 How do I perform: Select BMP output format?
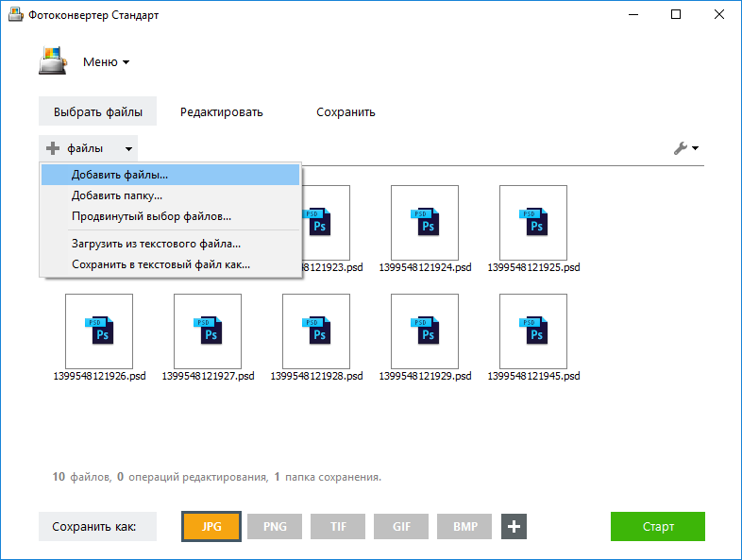pos(464,526)
